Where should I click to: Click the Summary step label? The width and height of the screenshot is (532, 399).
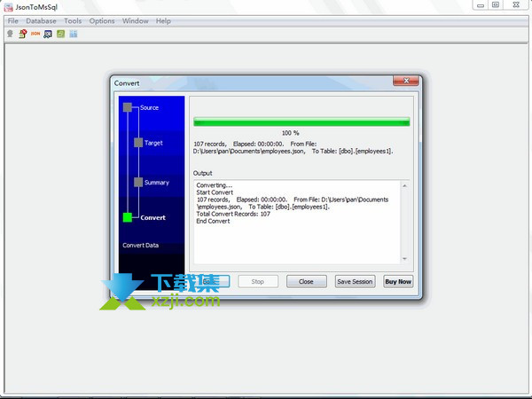coord(157,183)
